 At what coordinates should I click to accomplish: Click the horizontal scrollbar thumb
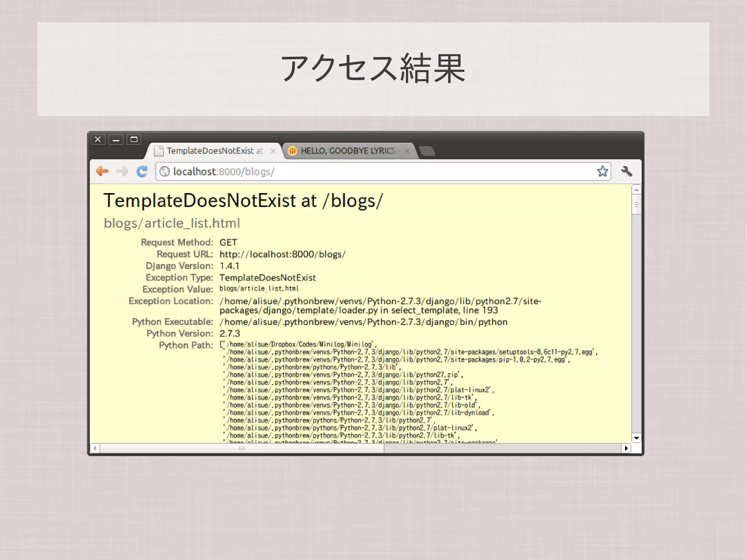click(x=241, y=448)
